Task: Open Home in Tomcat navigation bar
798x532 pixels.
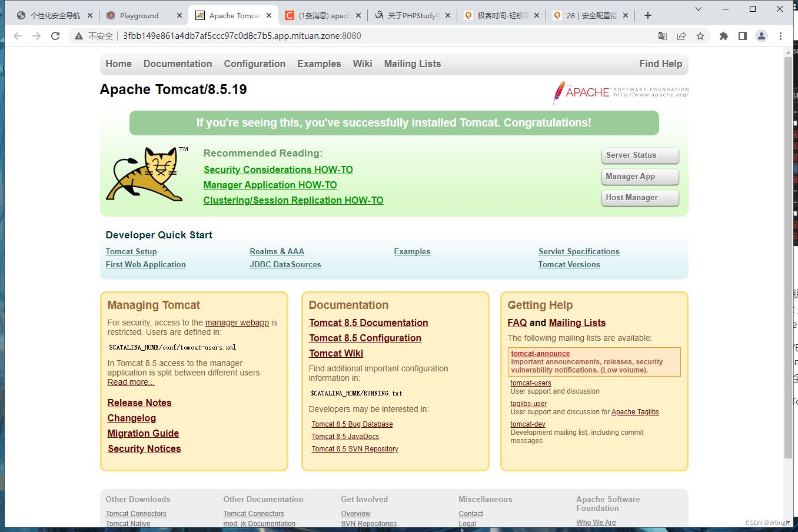Action: coord(118,64)
